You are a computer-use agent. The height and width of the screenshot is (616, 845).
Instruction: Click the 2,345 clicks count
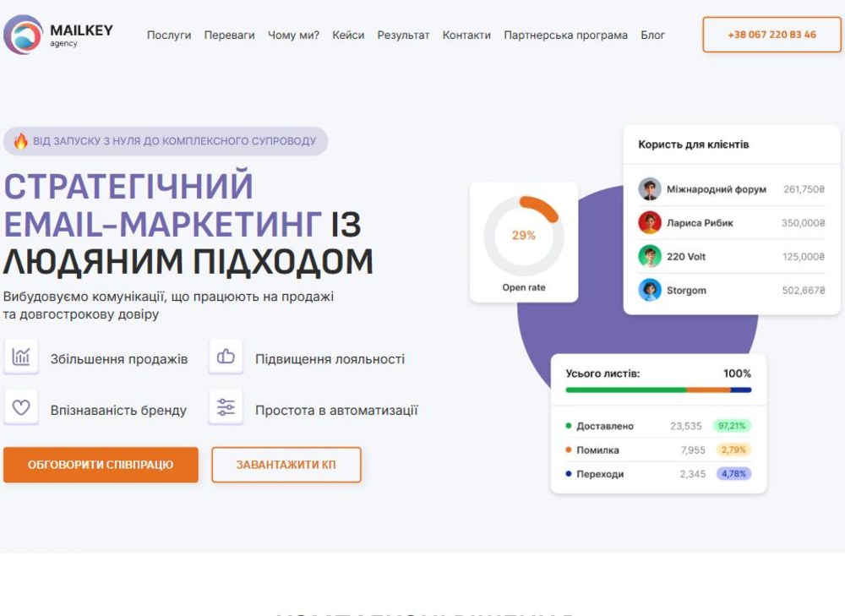pyautogui.click(x=693, y=474)
